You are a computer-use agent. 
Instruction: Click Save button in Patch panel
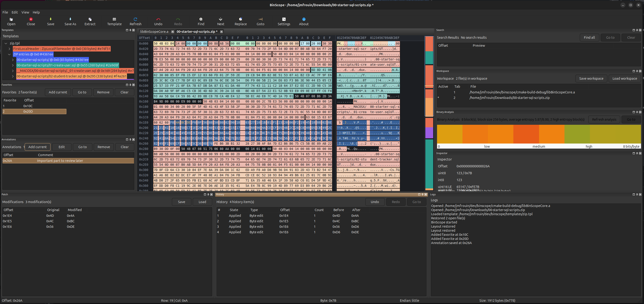[182, 202]
